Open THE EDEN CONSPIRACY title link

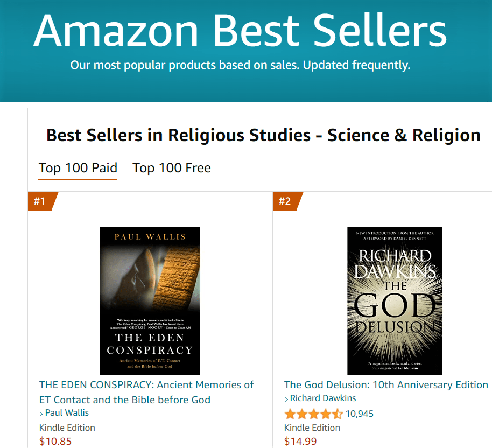[x=146, y=392]
